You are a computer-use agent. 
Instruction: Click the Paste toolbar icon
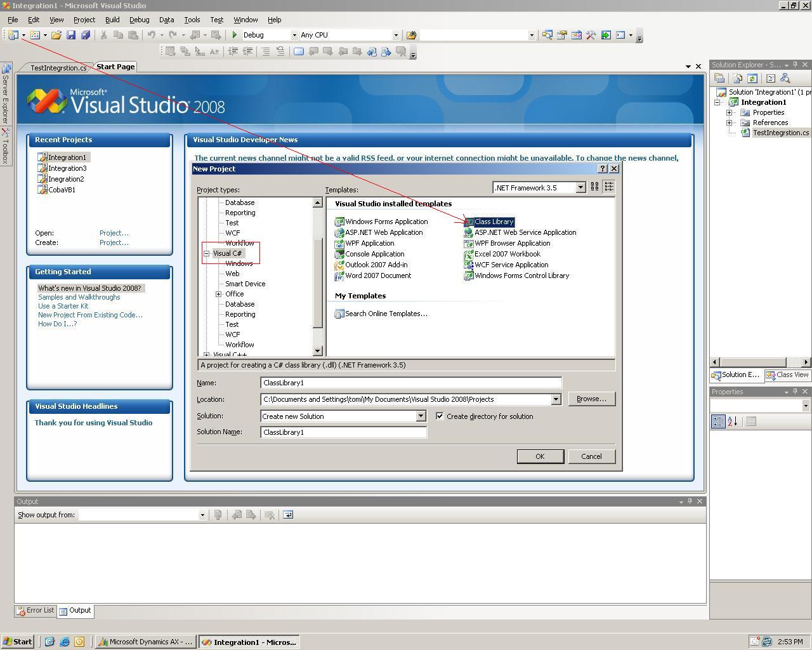coord(133,35)
